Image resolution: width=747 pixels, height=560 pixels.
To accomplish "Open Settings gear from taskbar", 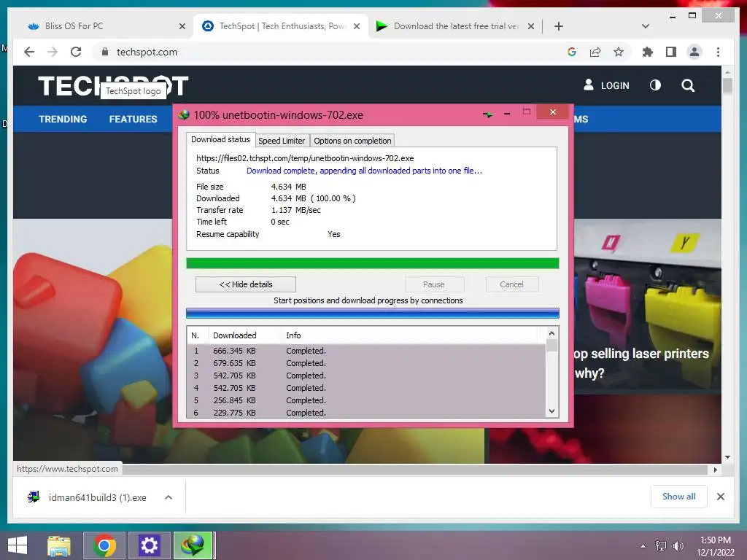I will tap(149, 545).
